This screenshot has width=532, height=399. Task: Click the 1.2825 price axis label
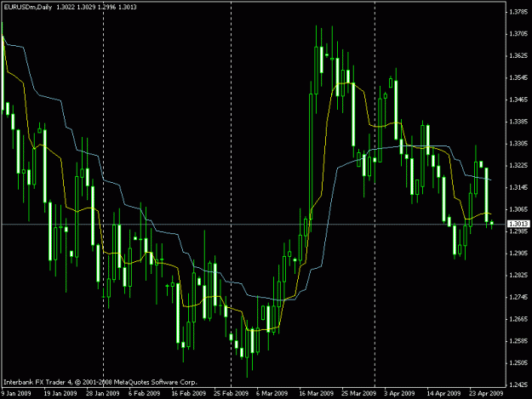[x=518, y=275]
